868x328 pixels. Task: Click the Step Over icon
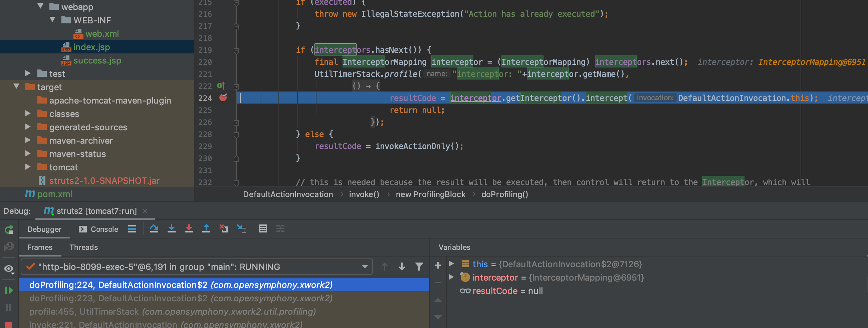click(154, 228)
